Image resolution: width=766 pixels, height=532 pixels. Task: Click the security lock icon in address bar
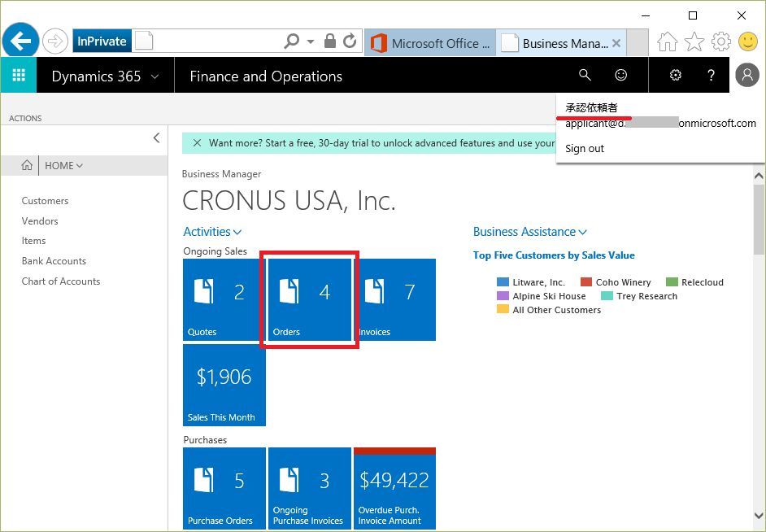coord(330,41)
